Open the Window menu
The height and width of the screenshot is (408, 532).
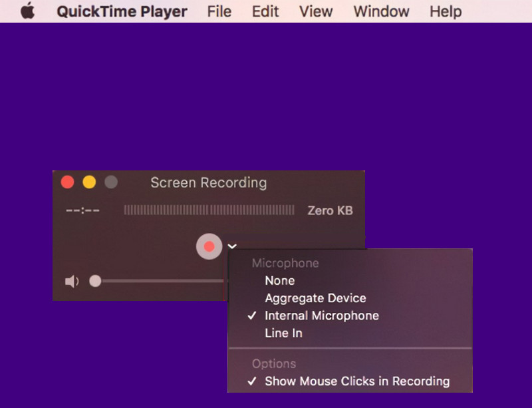click(381, 11)
